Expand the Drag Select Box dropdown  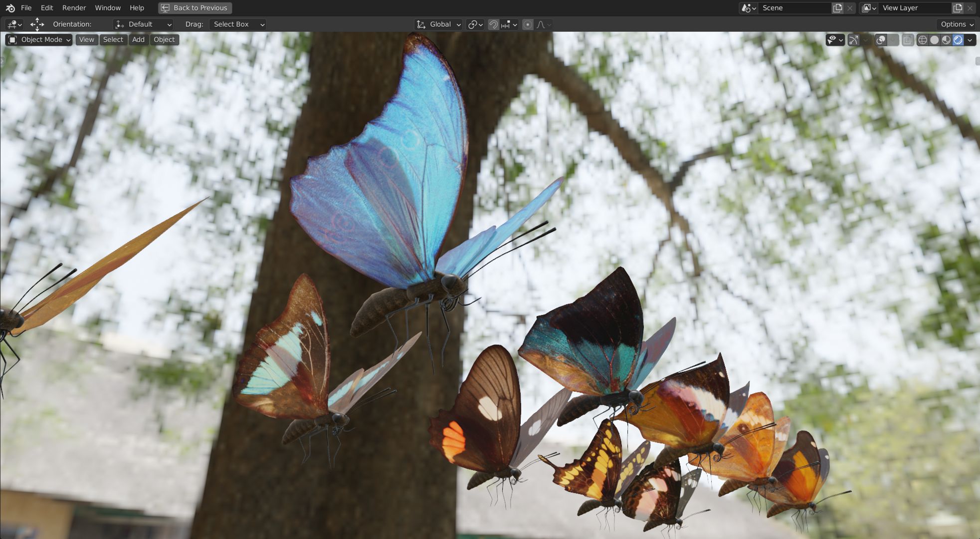click(x=237, y=24)
